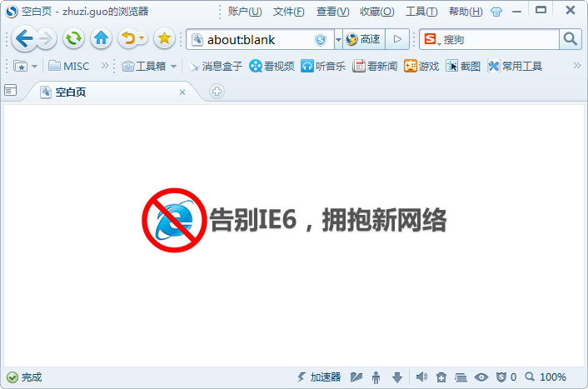
Task: Click the security shield in address bar
Action: (x=321, y=39)
